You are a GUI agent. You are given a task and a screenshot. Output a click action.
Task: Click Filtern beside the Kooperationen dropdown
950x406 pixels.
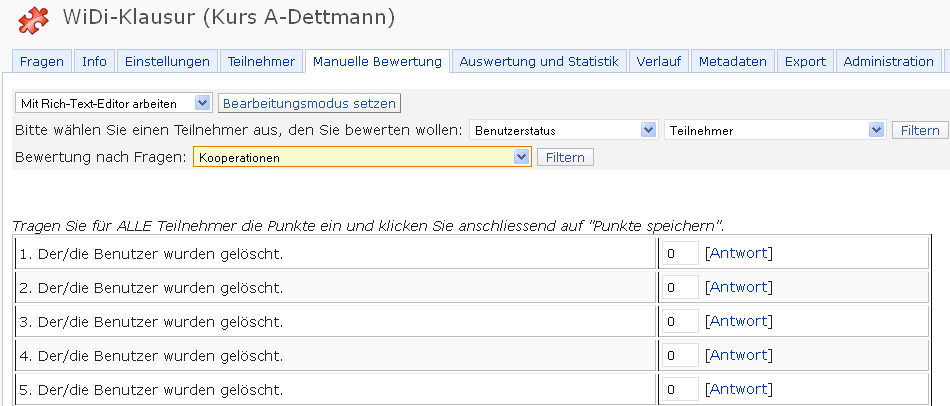[x=566, y=157]
